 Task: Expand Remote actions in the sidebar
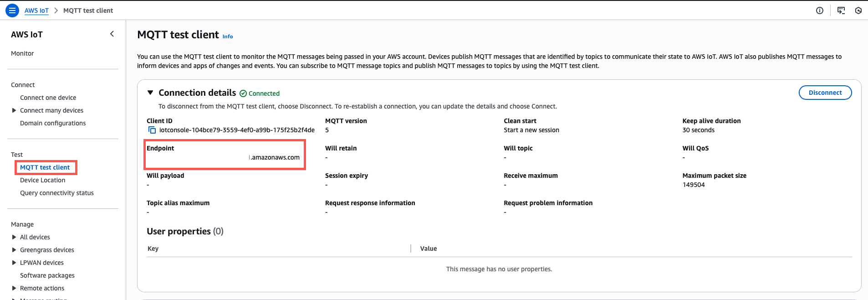(14, 288)
